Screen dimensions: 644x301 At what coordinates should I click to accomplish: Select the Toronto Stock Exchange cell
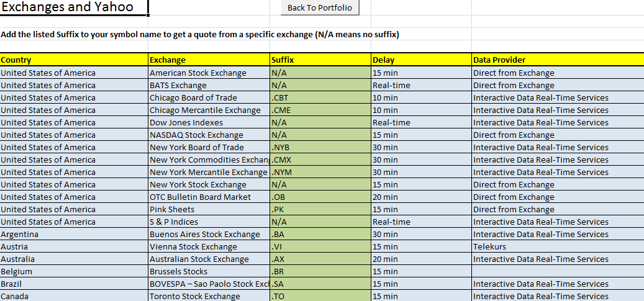(x=209, y=296)
